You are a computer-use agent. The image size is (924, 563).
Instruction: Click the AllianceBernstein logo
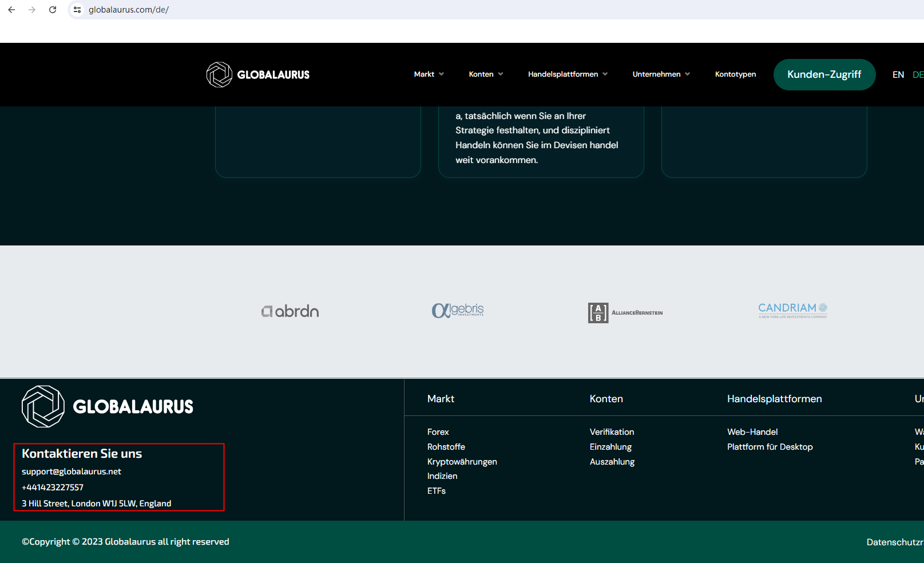pos(625,312)
